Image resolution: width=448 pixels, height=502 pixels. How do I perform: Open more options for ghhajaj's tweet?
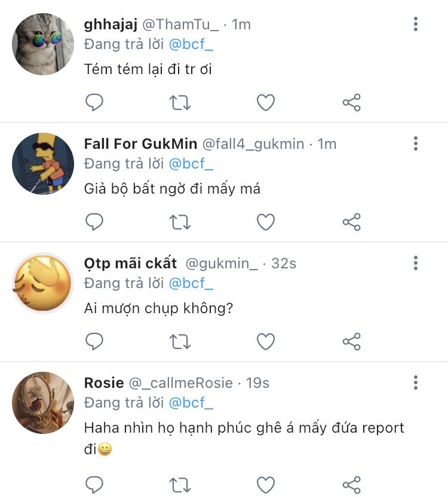click(x=416, y=25)
